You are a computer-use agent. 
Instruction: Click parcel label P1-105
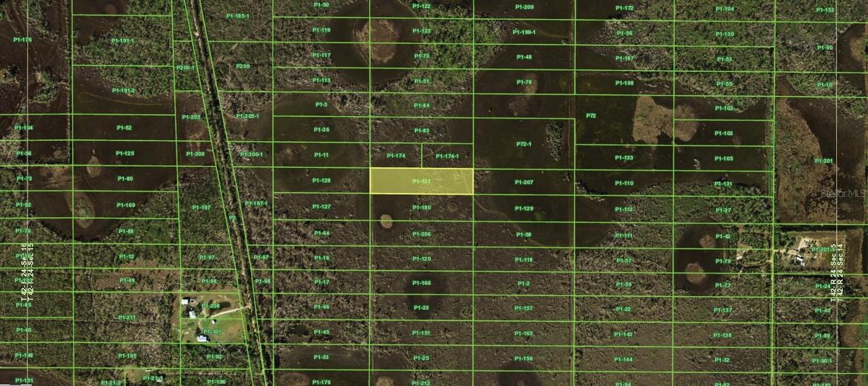pyautogui.click(x=724, y=159)
